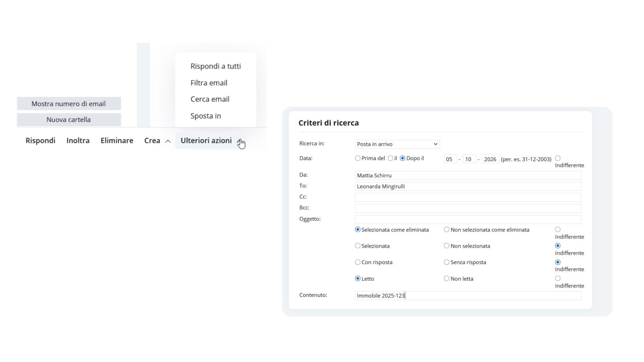
Task: Focus the empty Bcc field
Action: [x=468, y=208]
